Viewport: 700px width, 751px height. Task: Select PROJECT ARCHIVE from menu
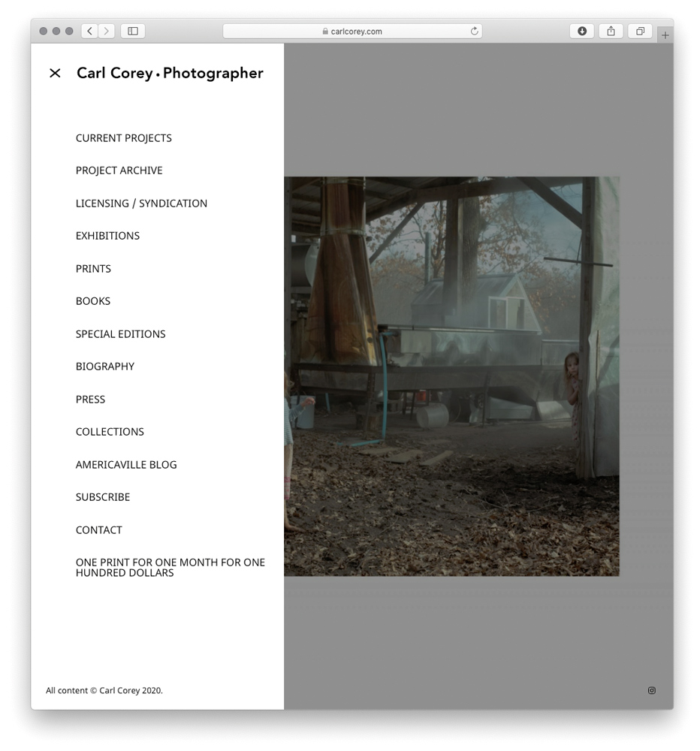(119, 170)
